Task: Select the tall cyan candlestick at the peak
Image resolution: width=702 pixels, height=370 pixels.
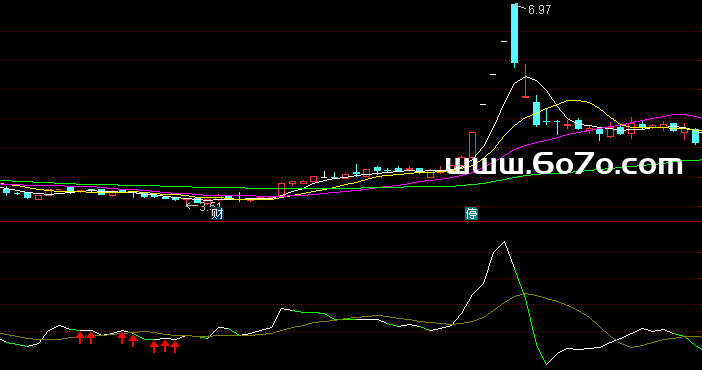Action: [x=515, y=35]
